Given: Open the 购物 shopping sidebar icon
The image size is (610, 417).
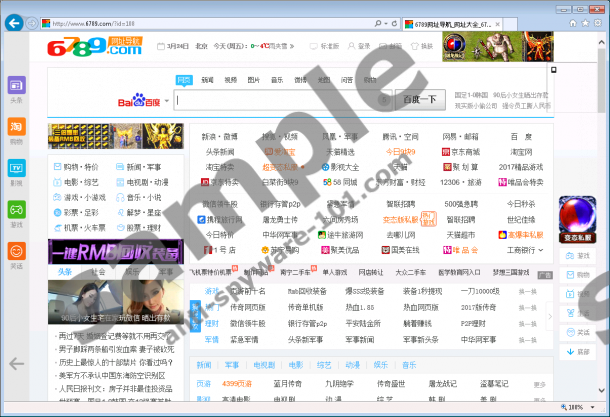Looking at the screenshot, I should coord(16,130).
